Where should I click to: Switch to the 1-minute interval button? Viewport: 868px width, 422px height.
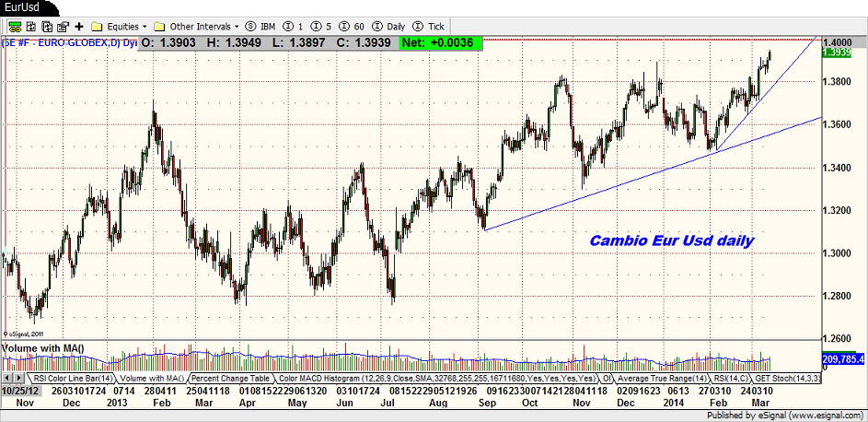(x=294, y=26)
